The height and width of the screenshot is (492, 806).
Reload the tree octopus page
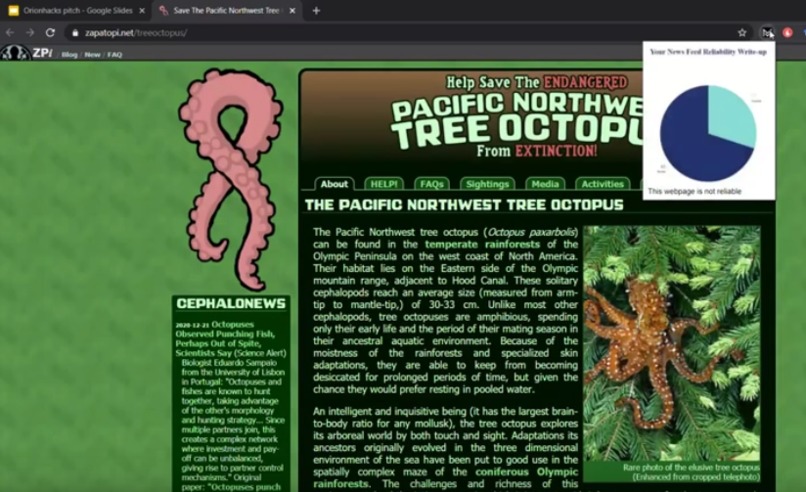(x=50, y=32)
